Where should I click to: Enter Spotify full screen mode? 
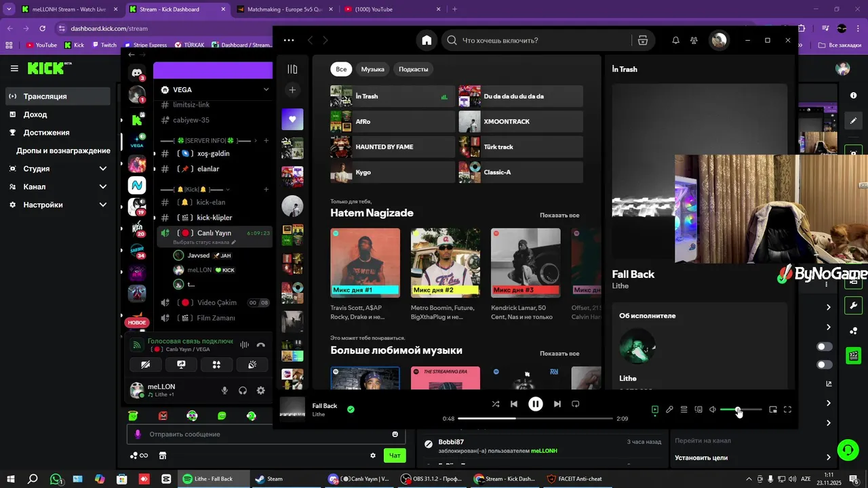point(787,409)
